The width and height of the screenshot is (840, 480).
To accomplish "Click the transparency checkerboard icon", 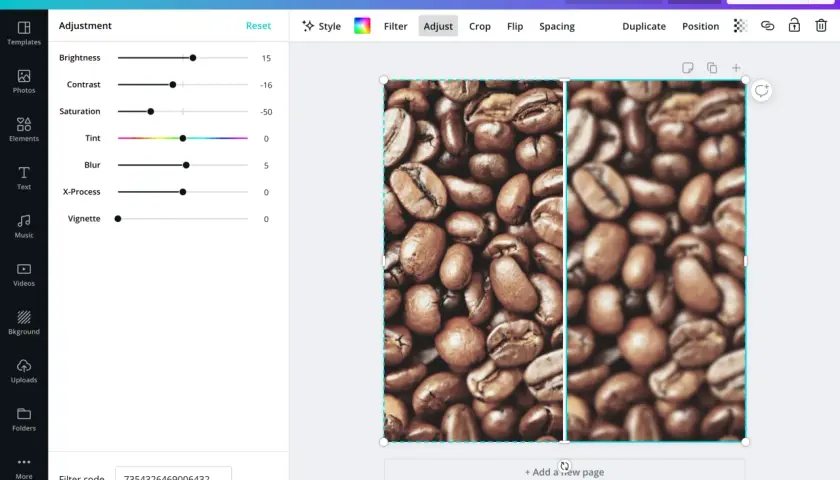I will click(x=740, y=26).
